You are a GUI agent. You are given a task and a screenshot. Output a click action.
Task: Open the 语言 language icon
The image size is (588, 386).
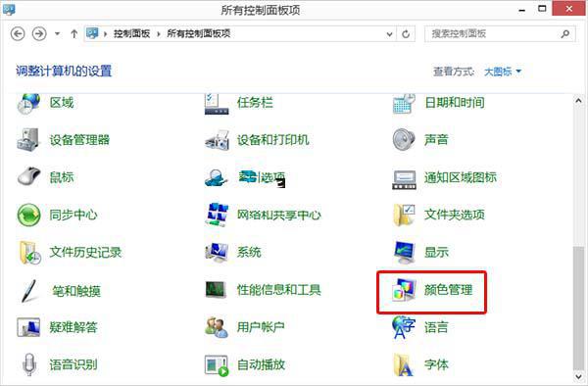404,327
